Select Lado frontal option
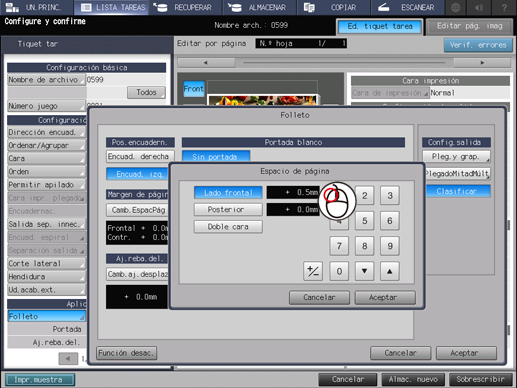 click(x=228, y=193)
